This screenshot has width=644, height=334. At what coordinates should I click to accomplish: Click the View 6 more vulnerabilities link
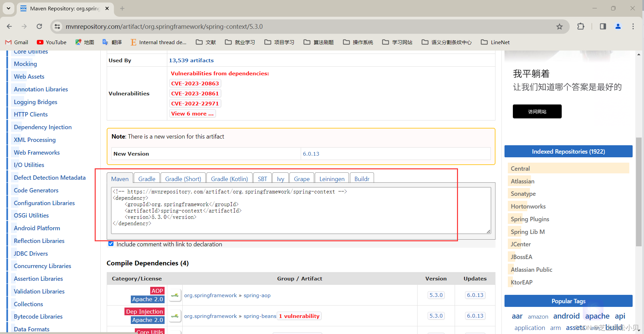(192, 113)
